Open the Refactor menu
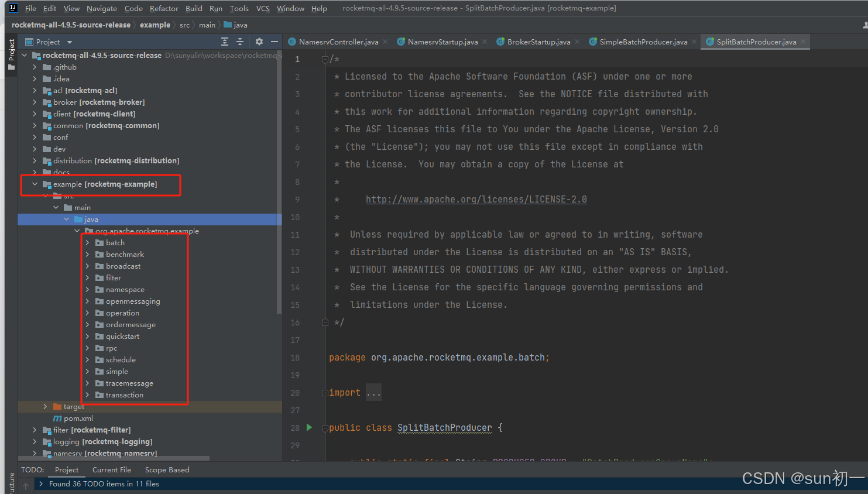868x494 pixels. (x=164, y=8)
